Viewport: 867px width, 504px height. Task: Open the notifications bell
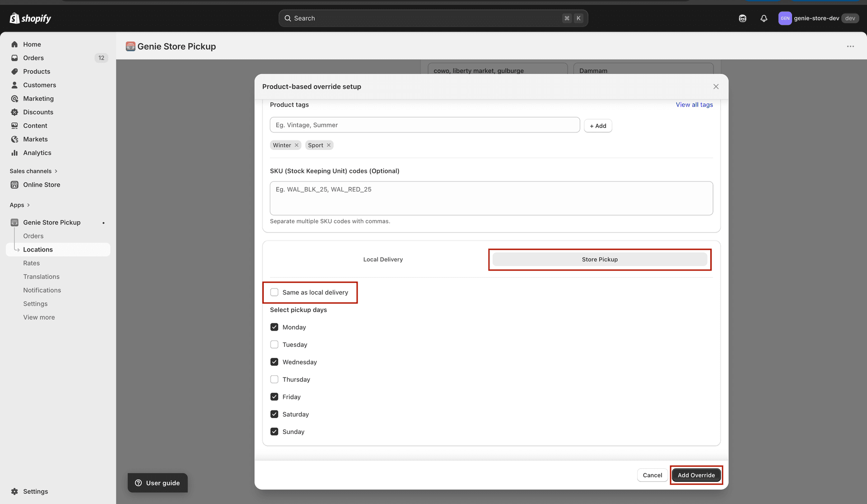tap(764, 19)
